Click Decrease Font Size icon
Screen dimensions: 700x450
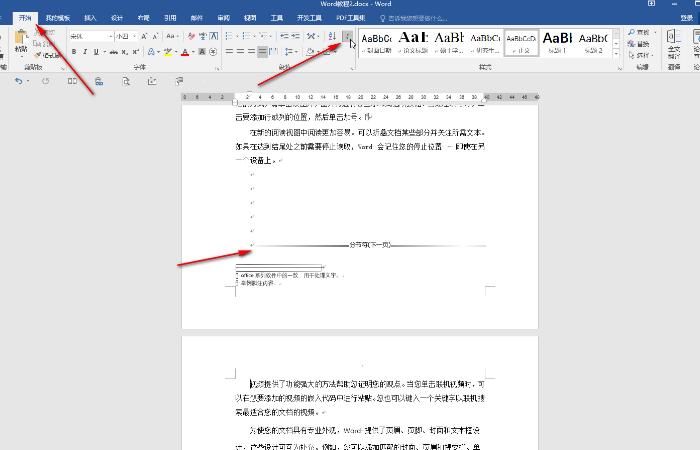pos(155,36)
